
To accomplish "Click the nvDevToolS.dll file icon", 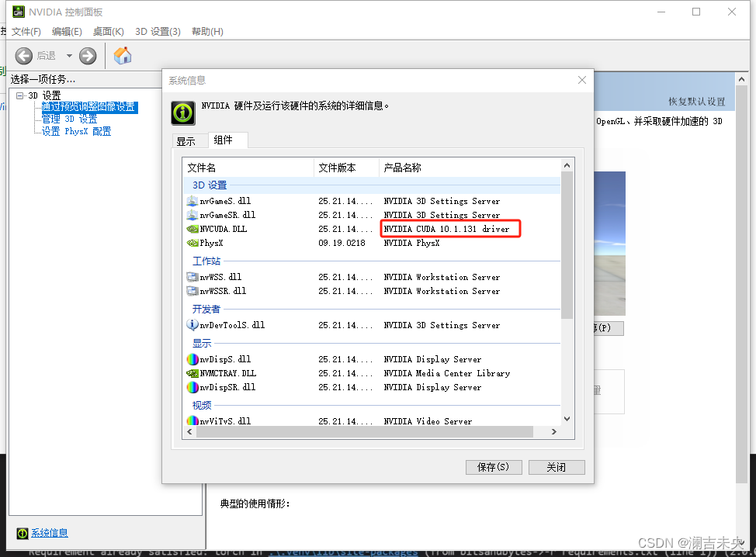I will 192,325.
